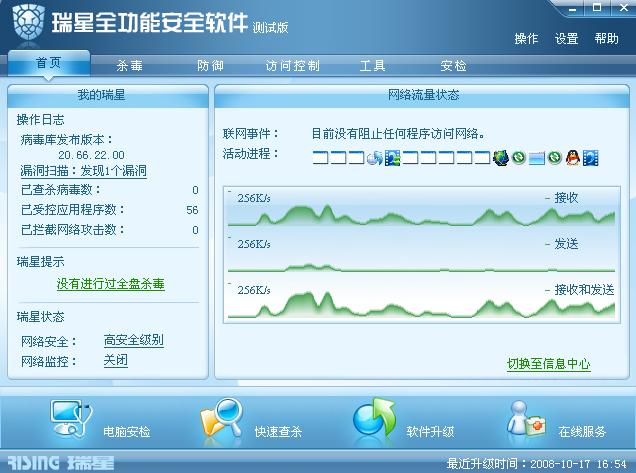This screenshot has height=473, width=636.
Task: Open the 首页 home tab
Action: (49, 63)
